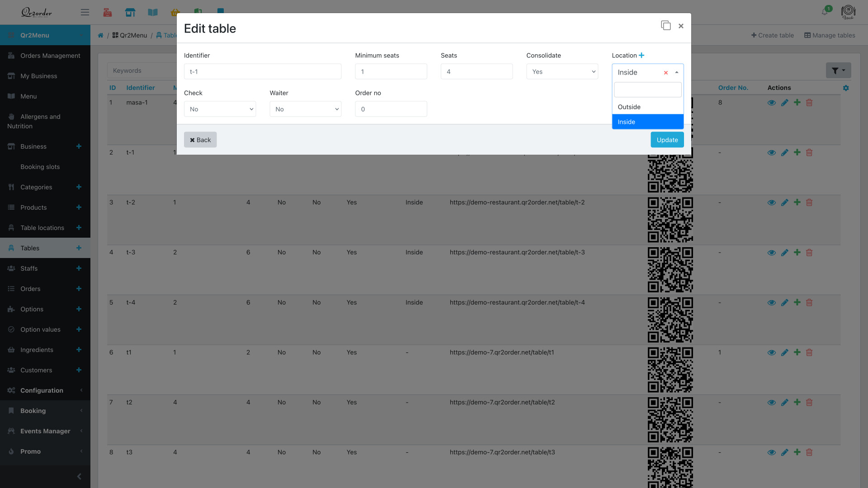
Task: View table masa-1 with eye icon
Action: pos(772,103)
